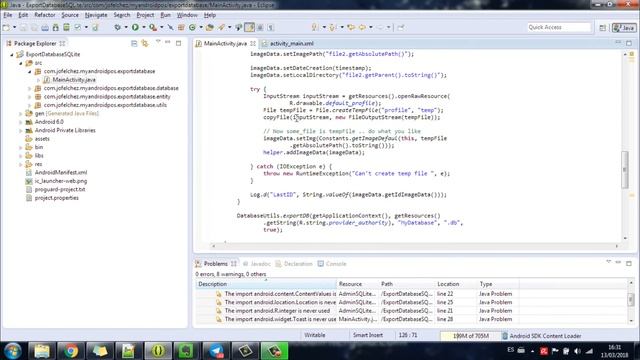Toggle Show Whitespace Characters icon
This screenshot has width=640, height=360.
point(270,27)
